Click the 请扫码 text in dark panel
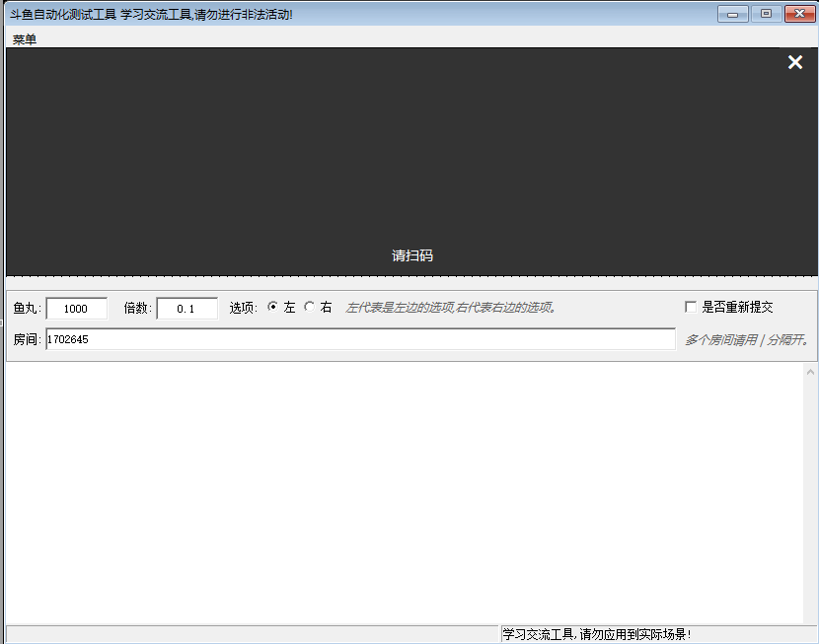819x644 pixels. coord(412,255)
